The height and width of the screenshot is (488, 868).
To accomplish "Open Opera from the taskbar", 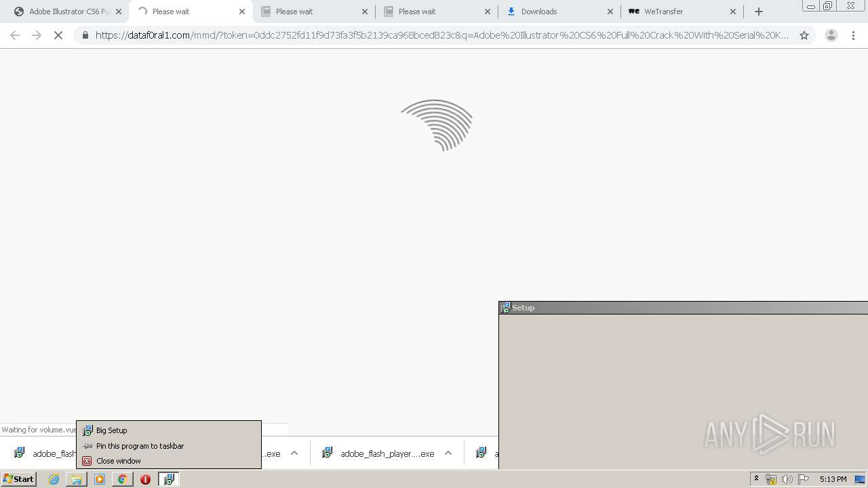I will point(145,479).
